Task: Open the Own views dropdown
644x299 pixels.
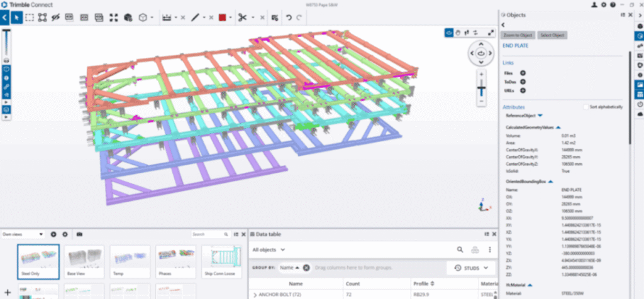Action: point(23,234)
